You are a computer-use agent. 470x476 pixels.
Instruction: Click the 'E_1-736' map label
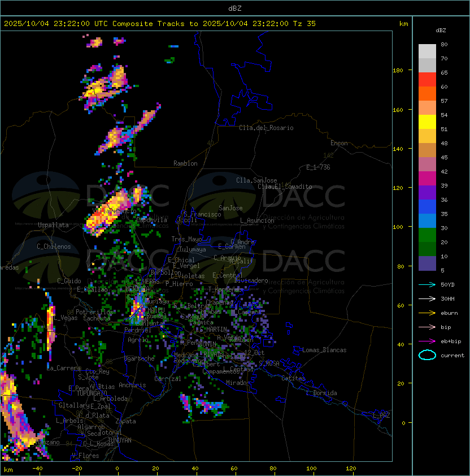318,167
